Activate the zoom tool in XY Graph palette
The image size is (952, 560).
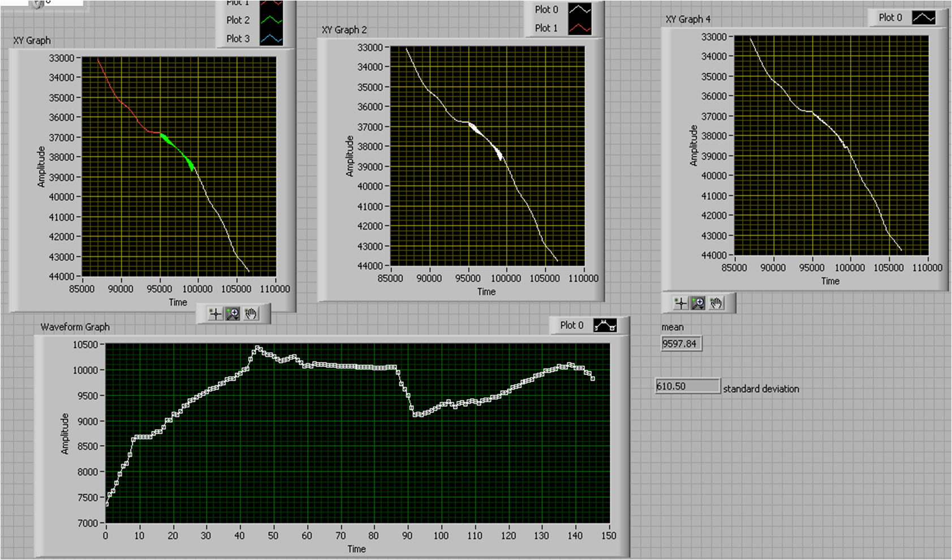point(233,314)
